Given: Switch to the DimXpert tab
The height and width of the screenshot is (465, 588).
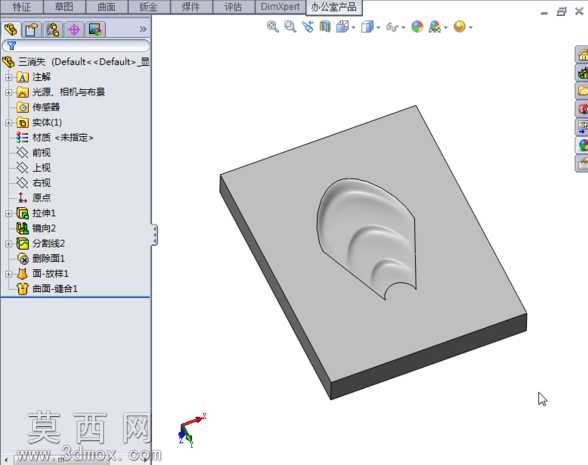Looking at the screenshot, I should click(280, 7).
